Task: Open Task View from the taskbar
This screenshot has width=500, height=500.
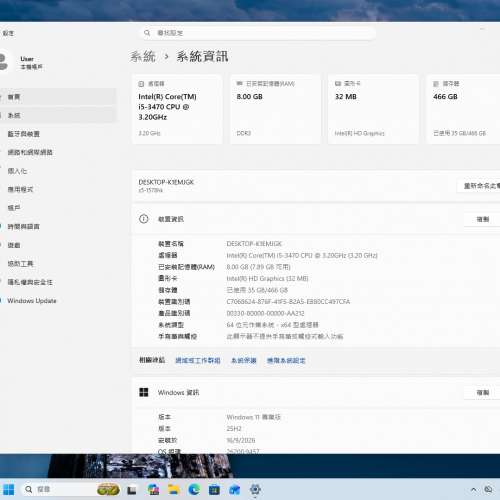Action: [132, 490]
